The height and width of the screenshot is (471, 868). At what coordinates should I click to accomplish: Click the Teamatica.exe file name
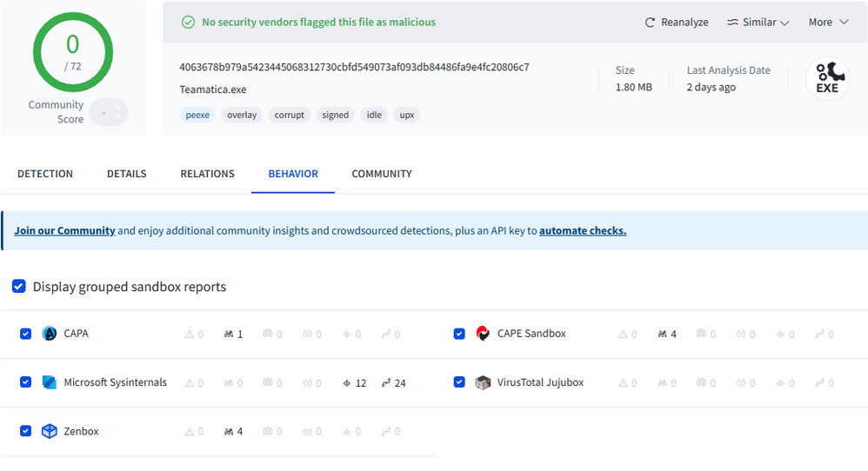[x=213, y=90]
